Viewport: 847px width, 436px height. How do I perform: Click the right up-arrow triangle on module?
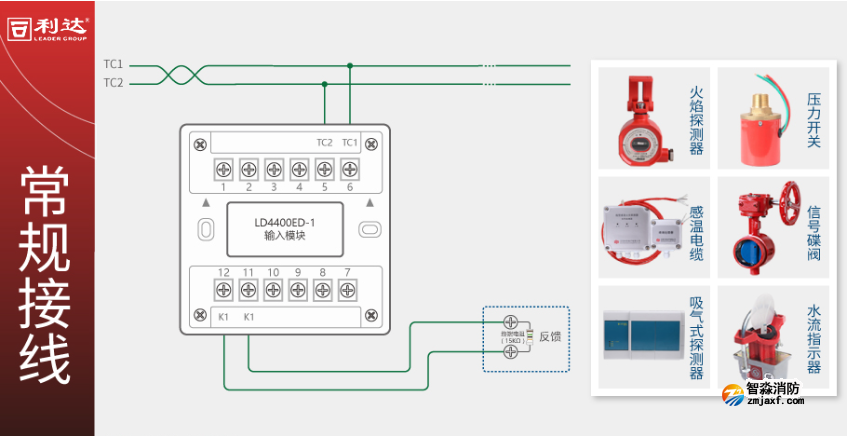click(x=366, y=202)
